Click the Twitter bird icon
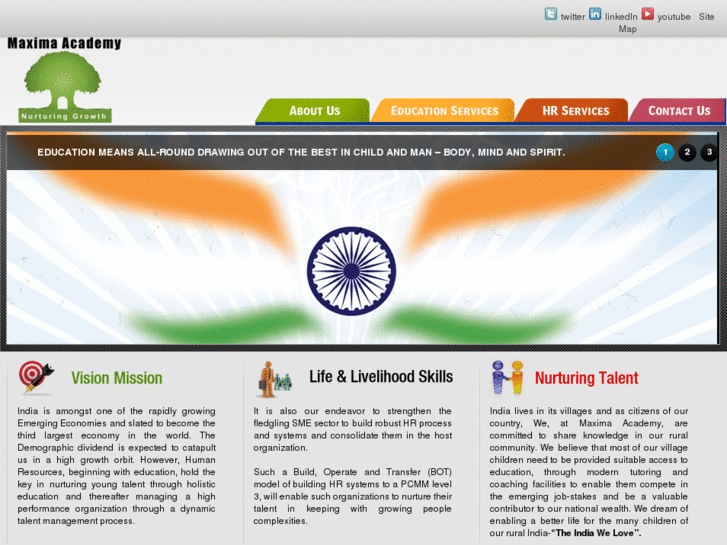 tap(550, 14)
